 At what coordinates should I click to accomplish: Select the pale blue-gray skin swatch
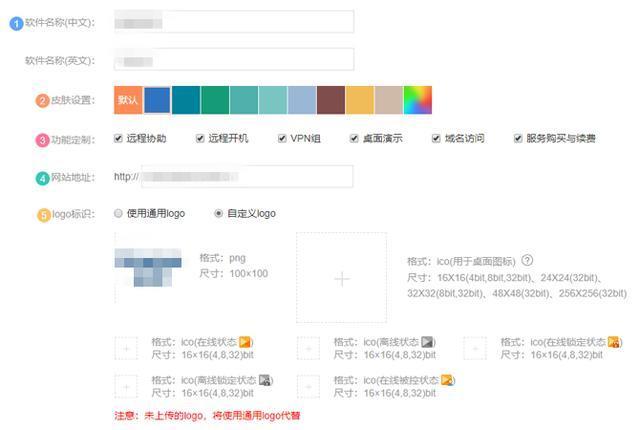coord(302,100)
